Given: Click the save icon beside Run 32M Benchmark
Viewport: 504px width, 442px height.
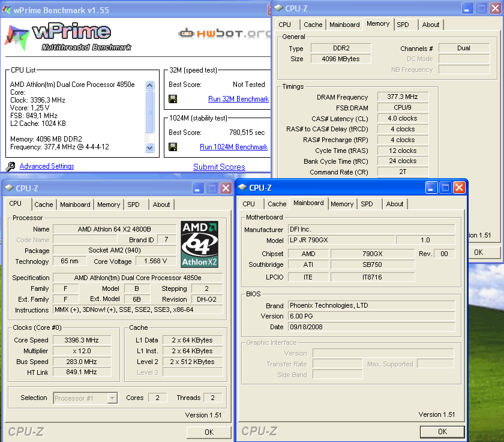Looking at the screenshot, I should (x=173, y=99).
